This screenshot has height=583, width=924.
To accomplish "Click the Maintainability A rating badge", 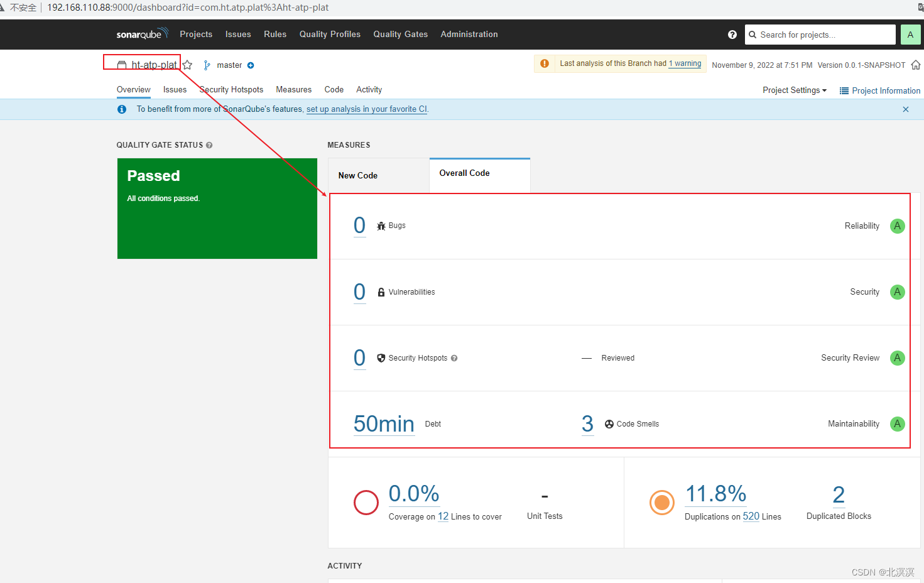I will (x=897, y=423).
